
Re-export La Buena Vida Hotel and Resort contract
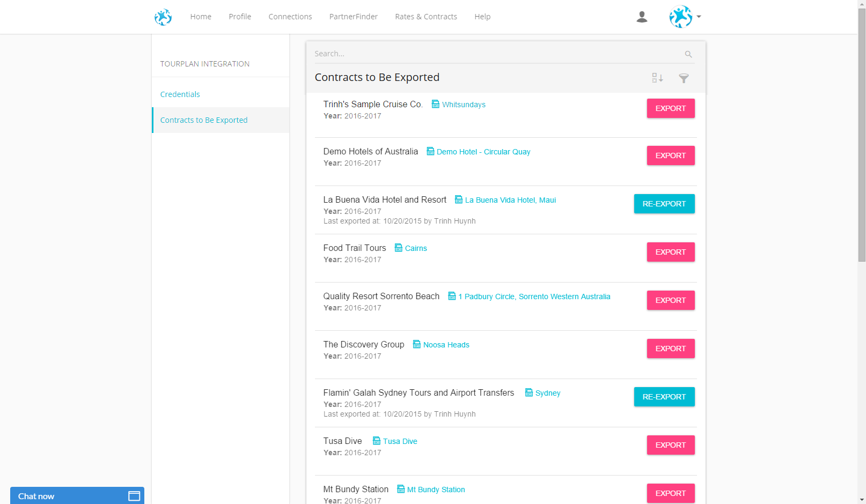664,204
